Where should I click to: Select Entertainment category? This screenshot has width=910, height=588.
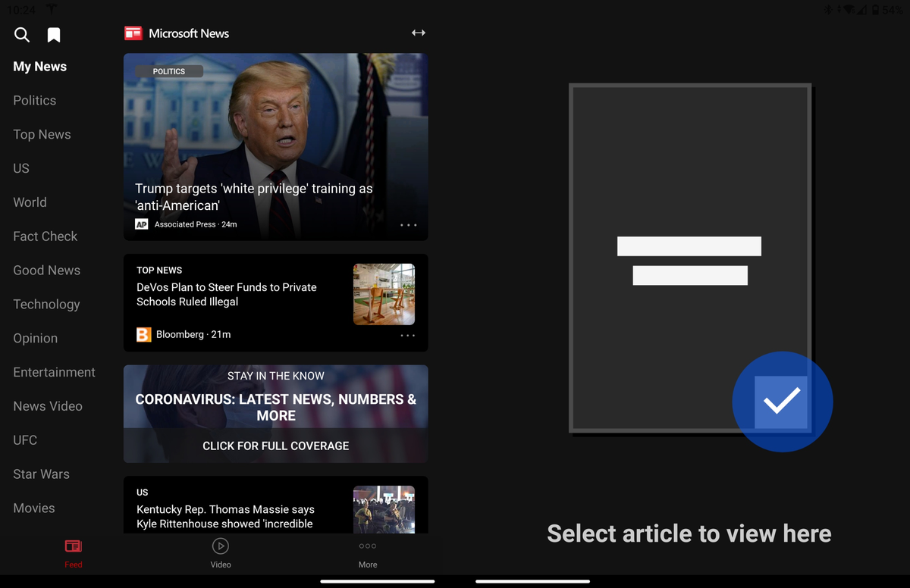click(54, 372)
